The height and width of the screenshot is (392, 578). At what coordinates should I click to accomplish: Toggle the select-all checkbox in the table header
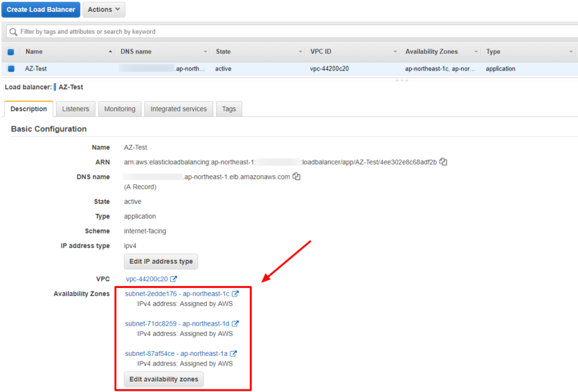[11, 52]
